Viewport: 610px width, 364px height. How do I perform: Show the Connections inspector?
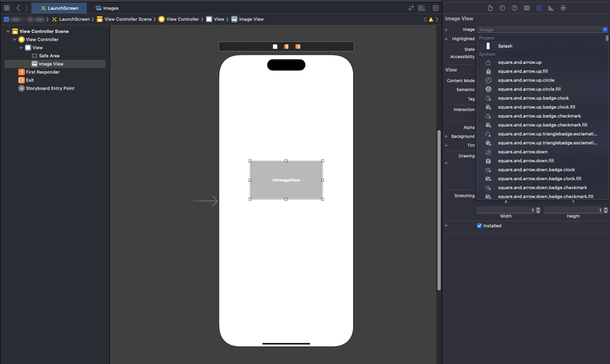(563, 8)
